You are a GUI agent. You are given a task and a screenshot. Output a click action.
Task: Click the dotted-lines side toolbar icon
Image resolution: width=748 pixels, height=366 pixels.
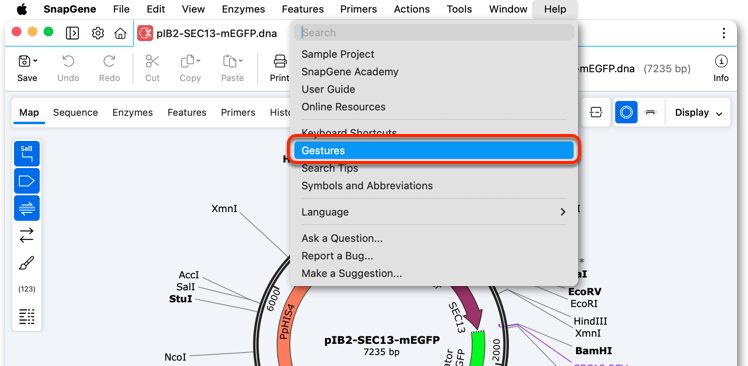point(27,316)
